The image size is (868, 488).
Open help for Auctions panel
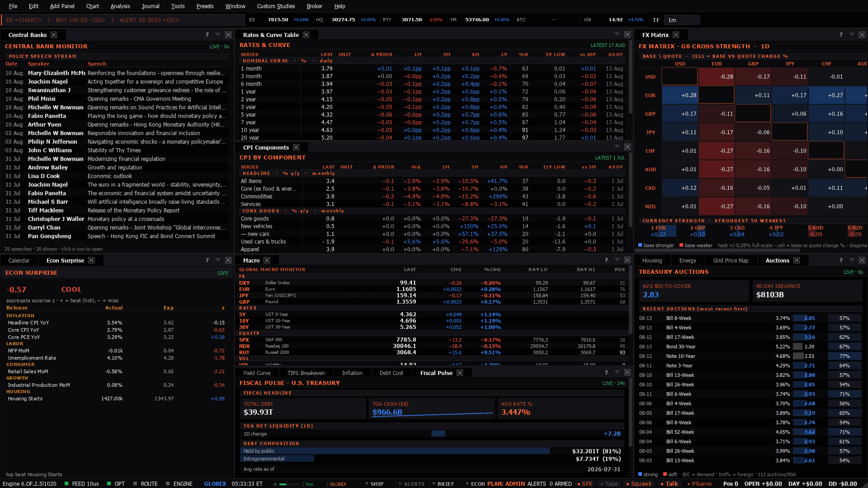841,260
